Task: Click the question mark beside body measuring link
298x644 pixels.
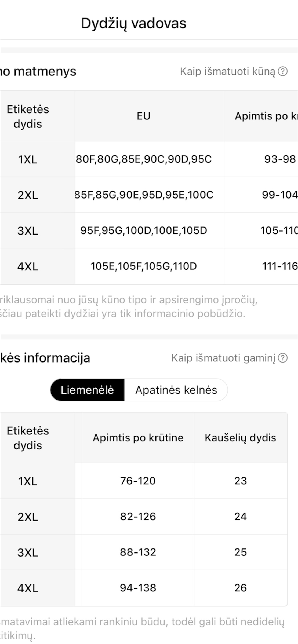Action: click(283, 71)
